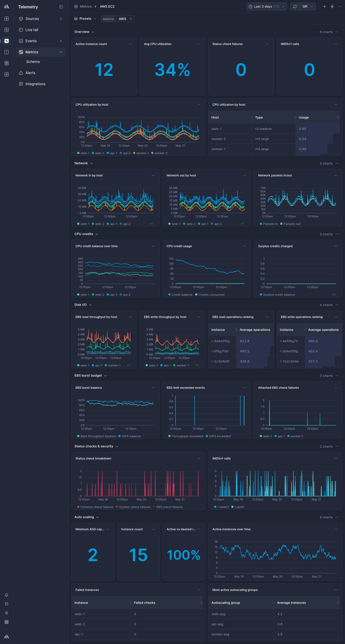Toggle IOPS balance legend series
Image resolution: width=345 pixels, height=644 pixels.
[x=129, y=436]
